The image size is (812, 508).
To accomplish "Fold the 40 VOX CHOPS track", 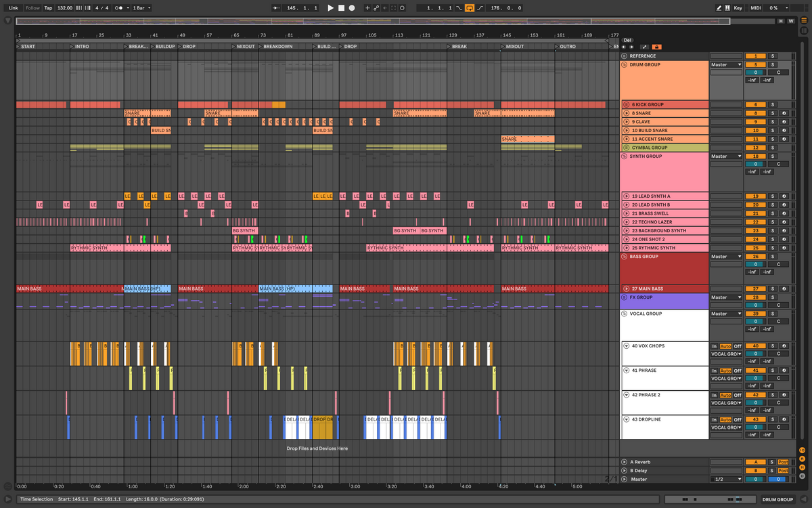I will pyautogui.click(x=626, y=346).
